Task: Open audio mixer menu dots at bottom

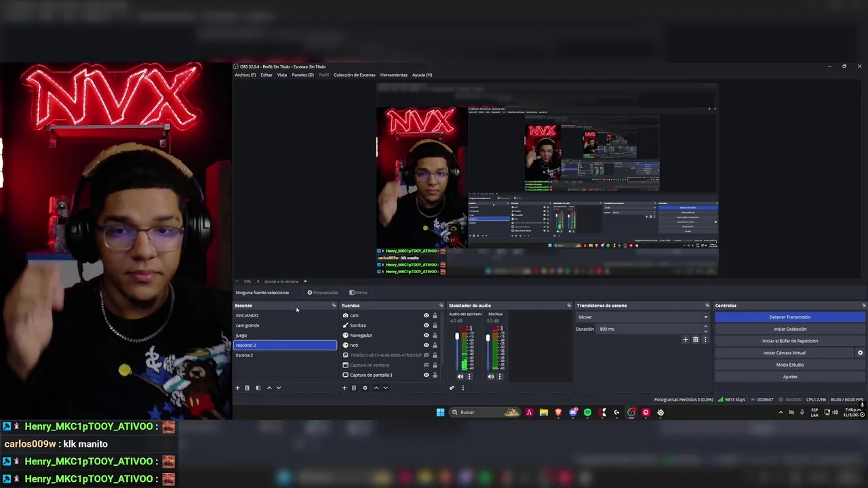Action: point(462,388)
